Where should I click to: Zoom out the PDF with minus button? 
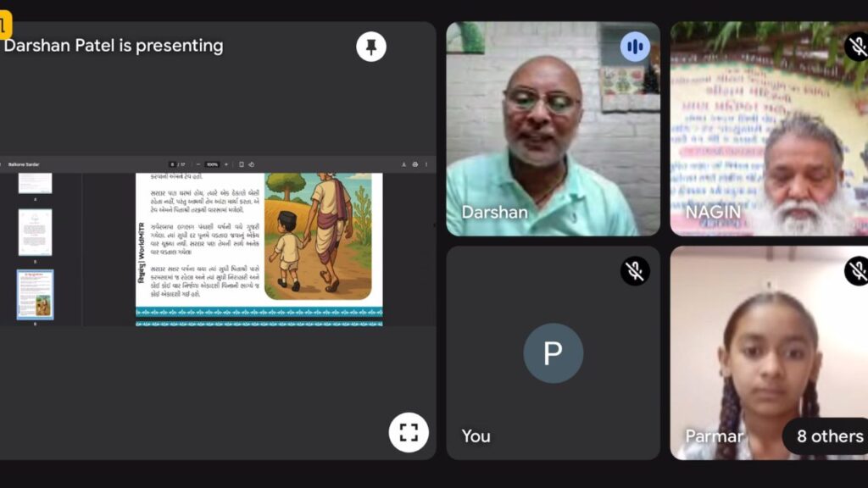[x=199, y=164]
